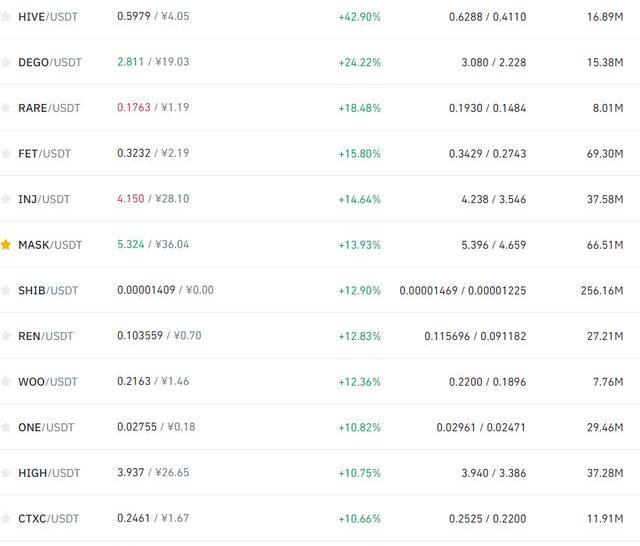Favorite SHIB/USDT with the star
640x546 pixels.
[x=6, y=290]
